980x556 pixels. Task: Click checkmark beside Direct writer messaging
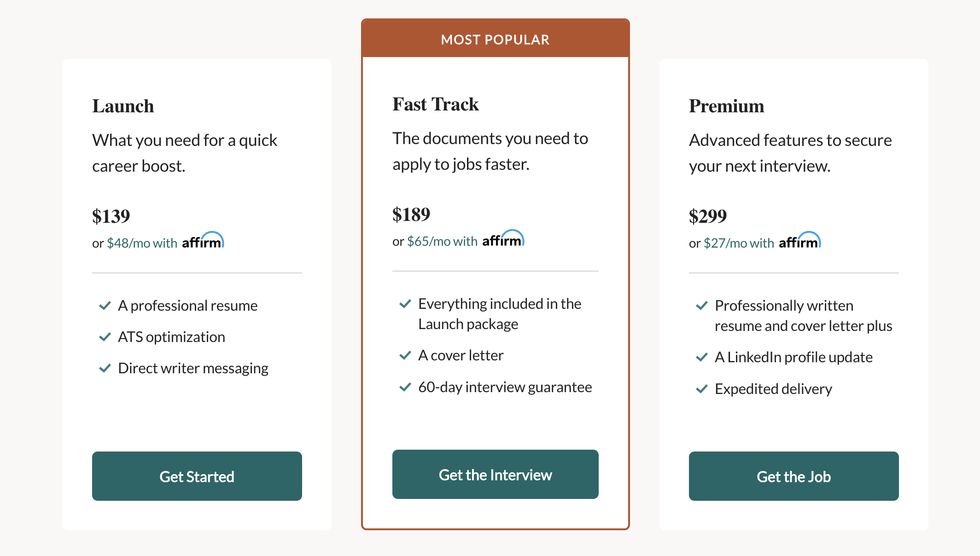[x=105, y=368]
